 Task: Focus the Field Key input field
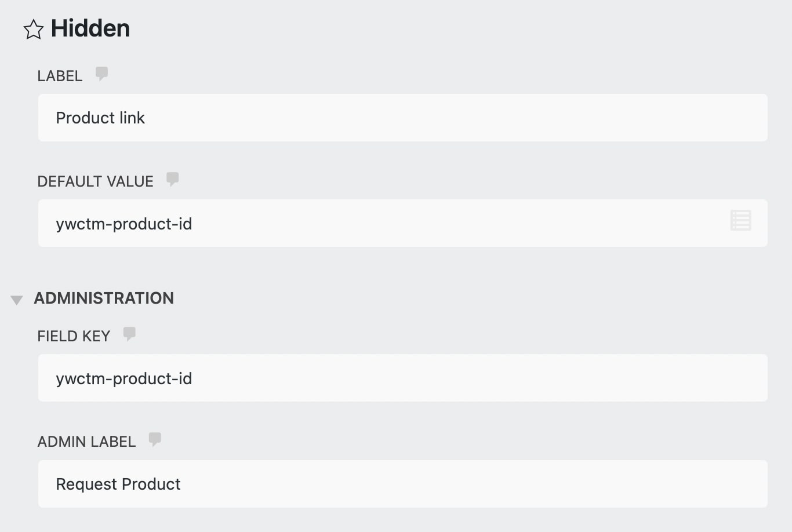[403, 378]
